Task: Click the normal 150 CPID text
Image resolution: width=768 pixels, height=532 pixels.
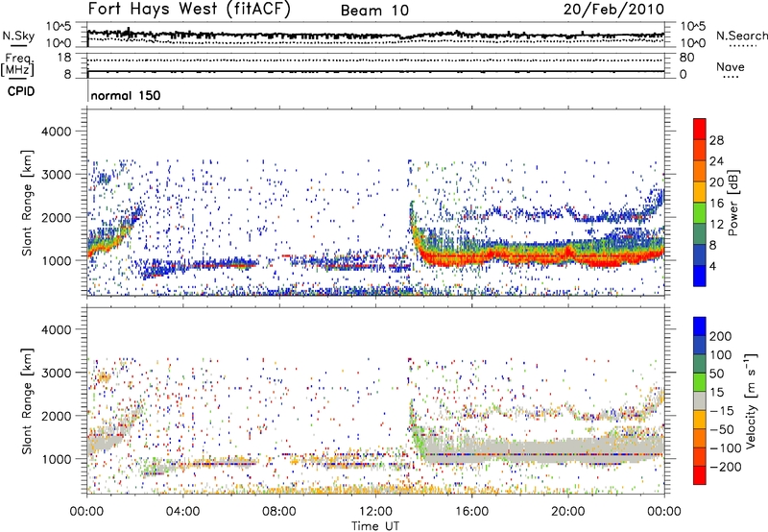Action: tap(126, 95)
